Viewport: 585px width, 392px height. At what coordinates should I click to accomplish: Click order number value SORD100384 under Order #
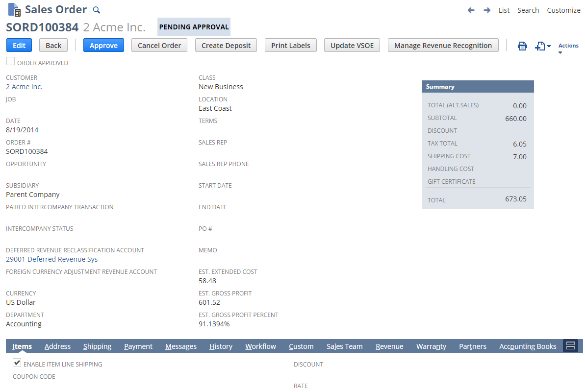point(27,151)
